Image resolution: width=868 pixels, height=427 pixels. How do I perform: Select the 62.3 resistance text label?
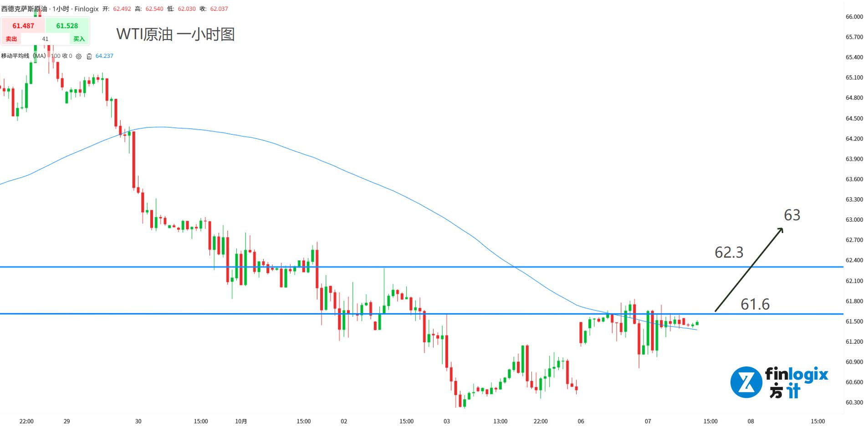tap(729, 252)
